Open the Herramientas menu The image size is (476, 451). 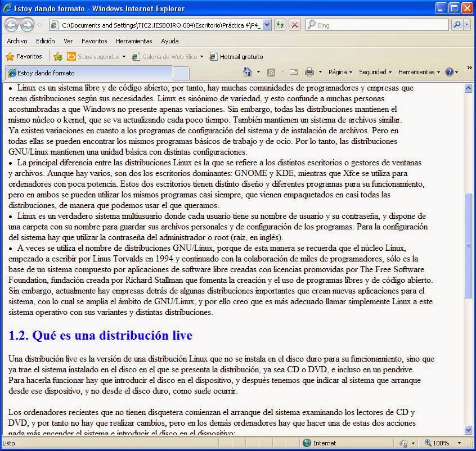134,40
